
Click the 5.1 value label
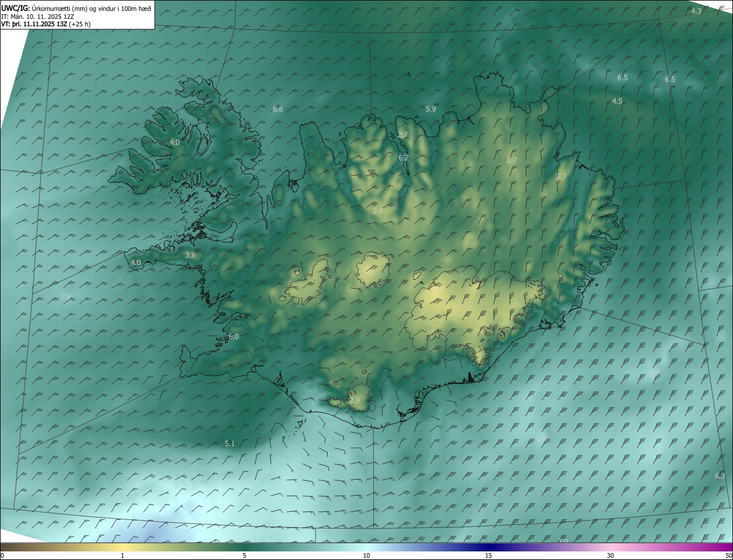coord(230,443)
